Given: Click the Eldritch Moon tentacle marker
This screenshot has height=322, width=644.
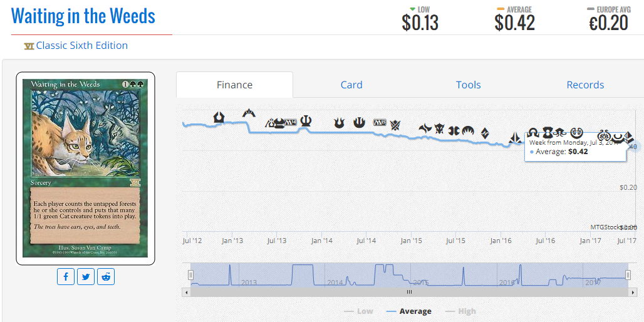Looking at the screenshot, I should click(560, 132).
